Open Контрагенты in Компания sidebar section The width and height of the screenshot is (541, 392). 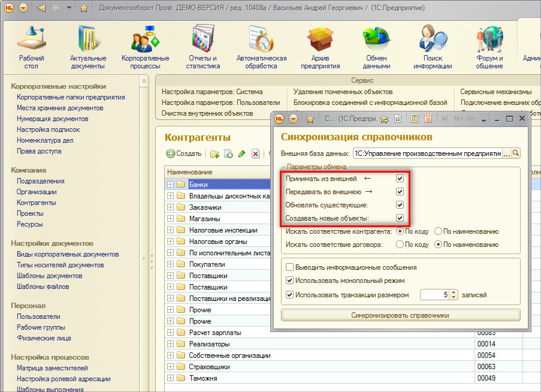click(36, 203)
